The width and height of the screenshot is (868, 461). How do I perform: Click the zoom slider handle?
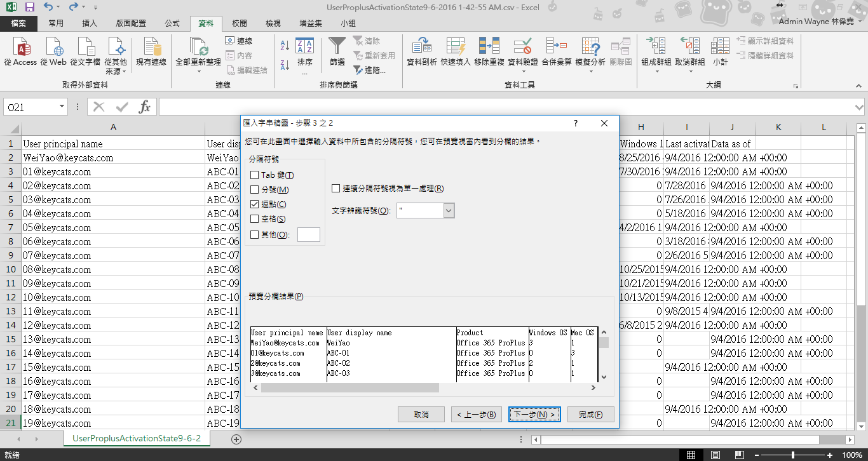tap(794, 455)
